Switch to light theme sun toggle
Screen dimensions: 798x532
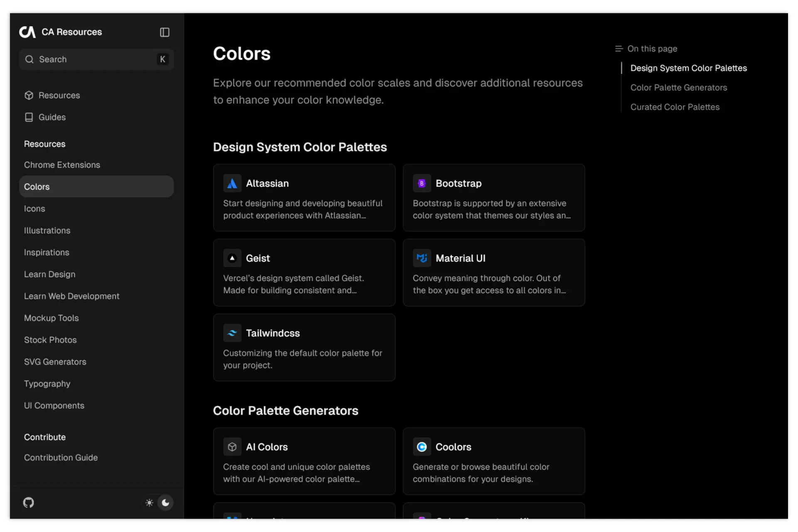click(150, 502)
